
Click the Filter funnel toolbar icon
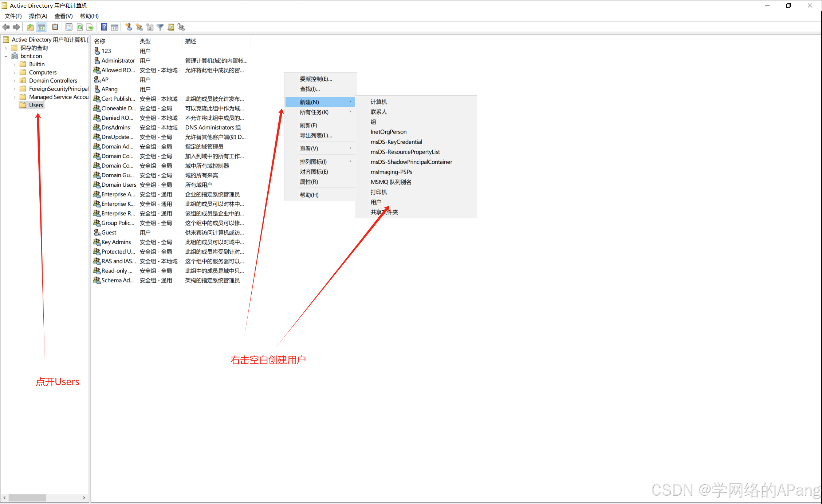[160, 27]
